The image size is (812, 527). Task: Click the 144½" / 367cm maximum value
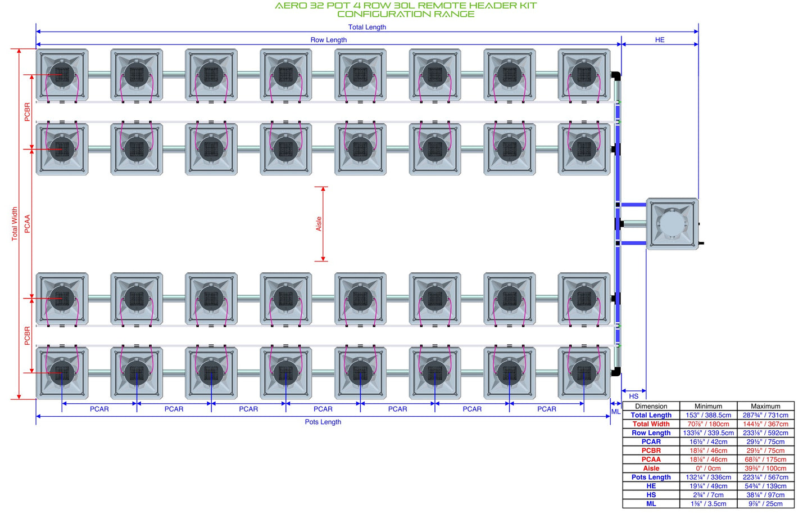click(765, 424)
